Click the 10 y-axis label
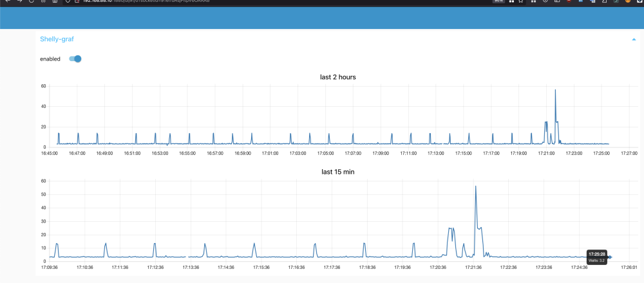Image resolution: width=644 pixels, height=283 pixels. click(43, 248)
